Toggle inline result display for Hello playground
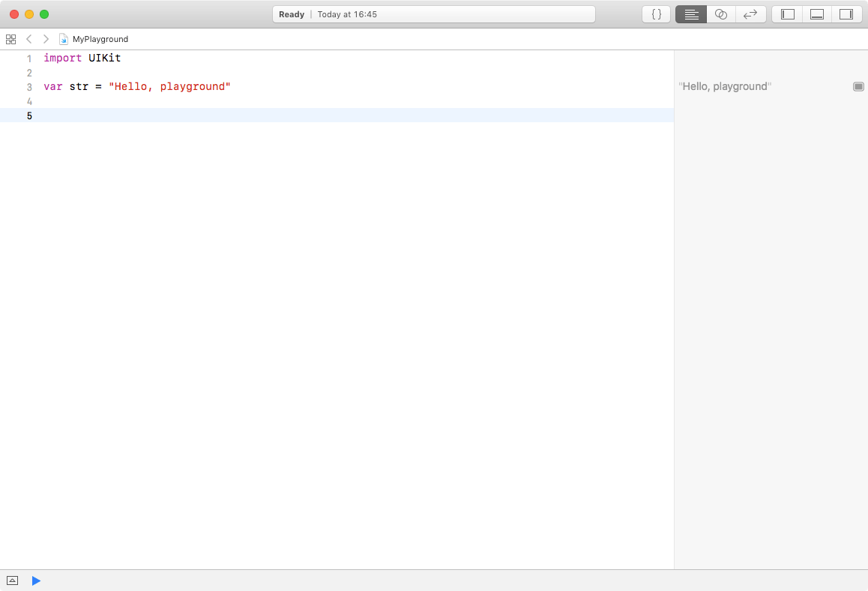Image resolution: width=868 pixels, height=591 pixels. coord(858,86)
